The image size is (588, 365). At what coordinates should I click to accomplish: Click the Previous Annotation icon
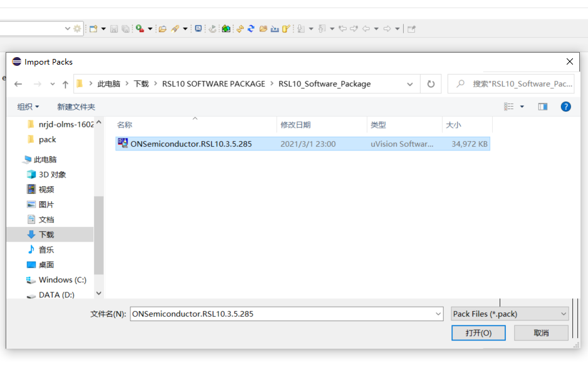[x=322, y=29]
